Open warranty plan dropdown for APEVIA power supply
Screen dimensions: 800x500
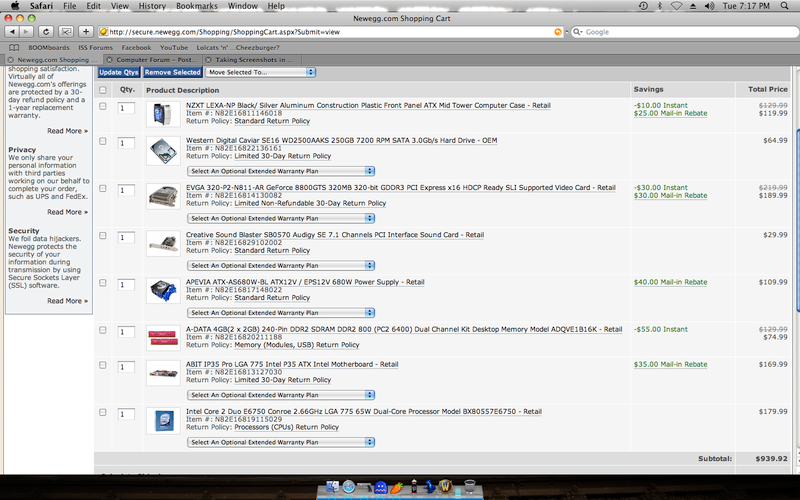click(281, 313)
